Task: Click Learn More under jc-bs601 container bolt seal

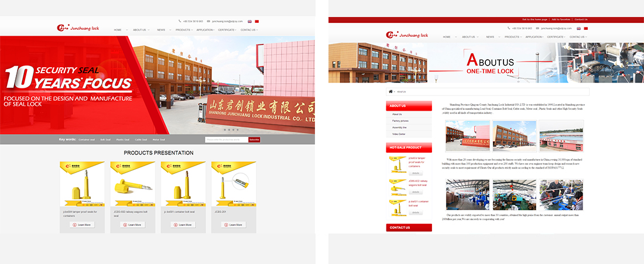Action: click(183, 225)
